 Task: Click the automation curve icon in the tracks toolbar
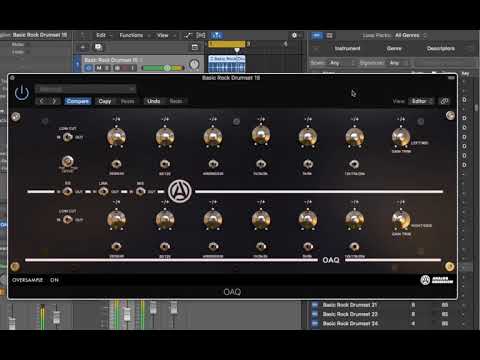[188, 35]
